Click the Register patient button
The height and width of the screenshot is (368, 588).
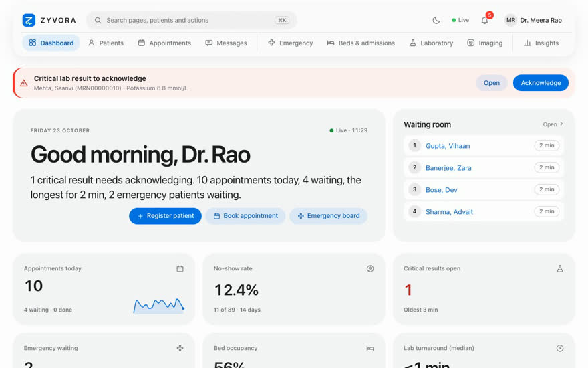pos(166,216)
